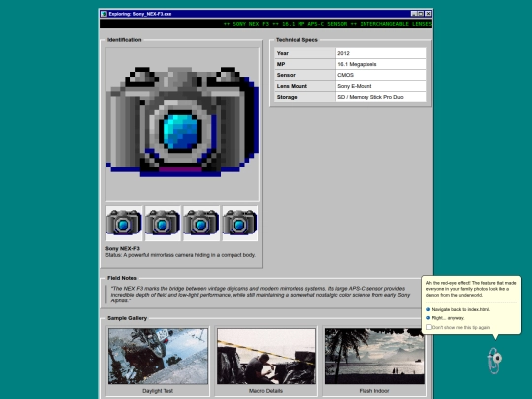Screen dimensions: 532x399
Task: Click the large pixelated camera image
Action: click(182, 124)
